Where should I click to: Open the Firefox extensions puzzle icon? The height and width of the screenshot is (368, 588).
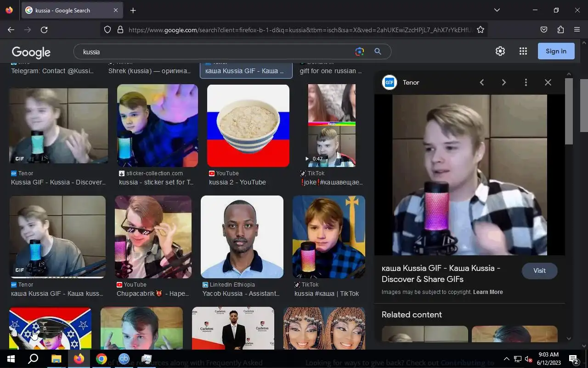pos(560,29)
